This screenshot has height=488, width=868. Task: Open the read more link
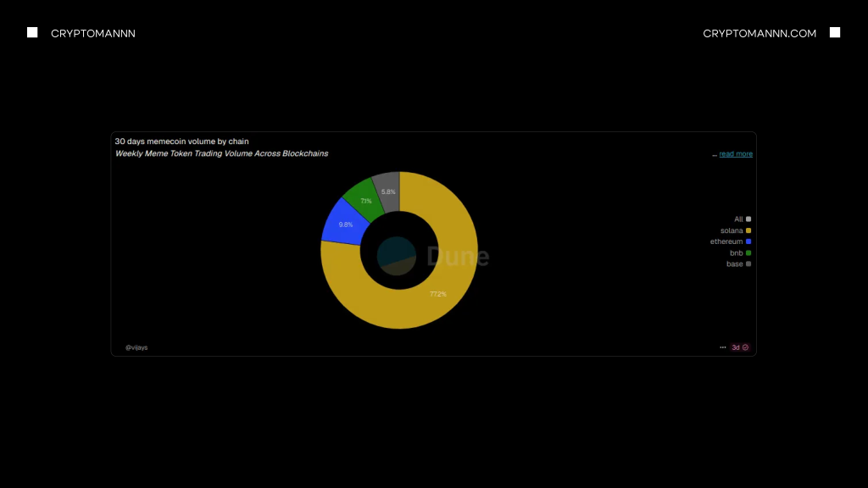tap(736, 154)
